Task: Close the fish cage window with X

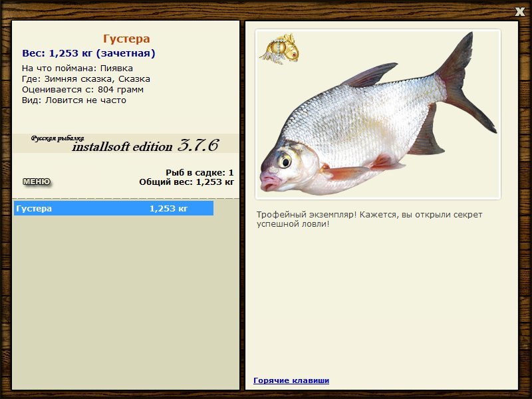Action: (519, 11)
